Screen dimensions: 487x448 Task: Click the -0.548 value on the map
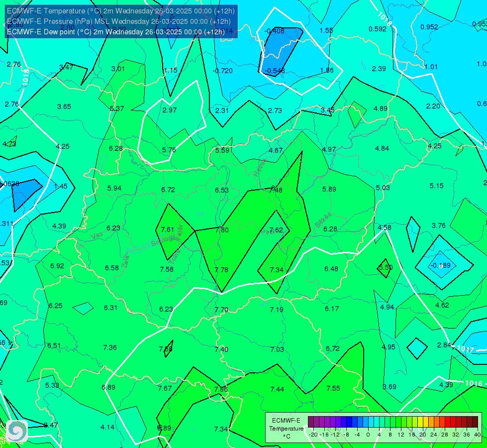(x=275, y=71)
